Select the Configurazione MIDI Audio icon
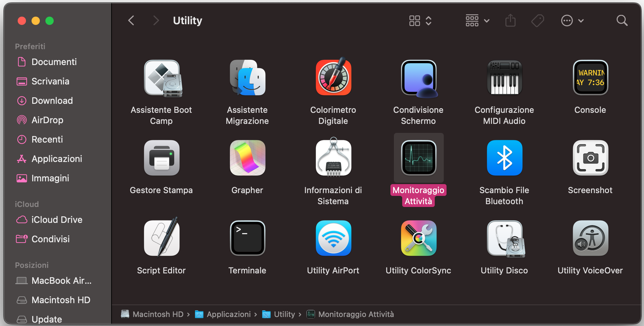The height and width of the screenshot is (326, 644). tap(504, 78)
